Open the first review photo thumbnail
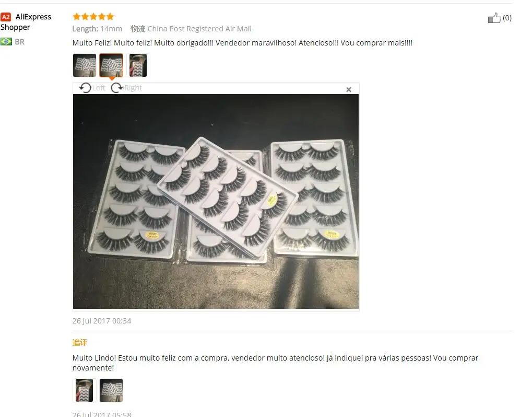The width and height of the screenshot is (532, 417). click(x=85, y=65)
